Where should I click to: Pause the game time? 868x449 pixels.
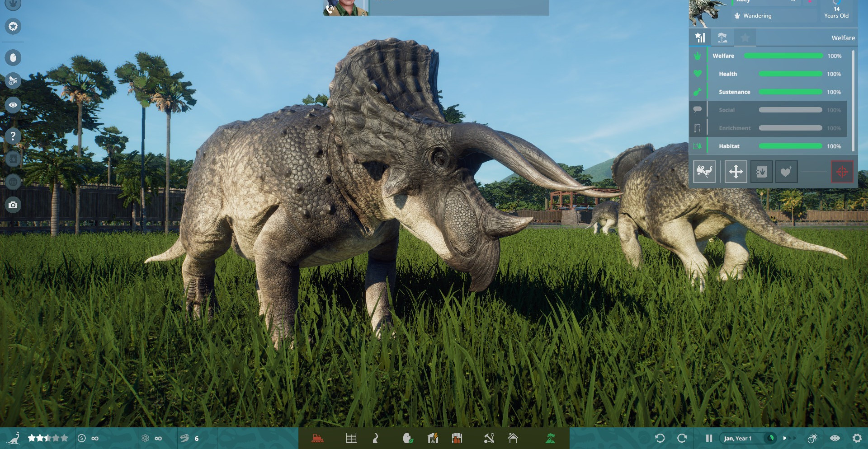[709, 438]
